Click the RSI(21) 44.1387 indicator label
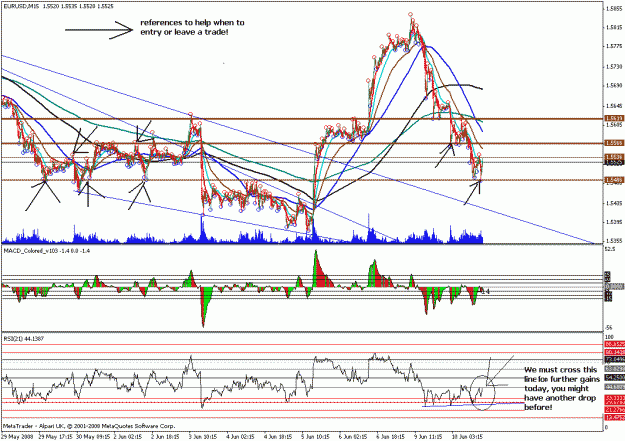 pos(24,339)
